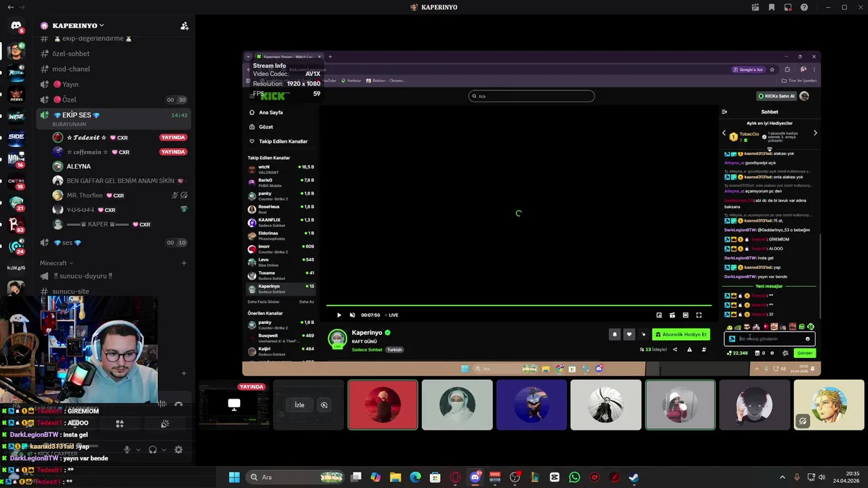The image size is (868, 488).
Task: Open mod-chanel text channel
Action: coord(71,69)
